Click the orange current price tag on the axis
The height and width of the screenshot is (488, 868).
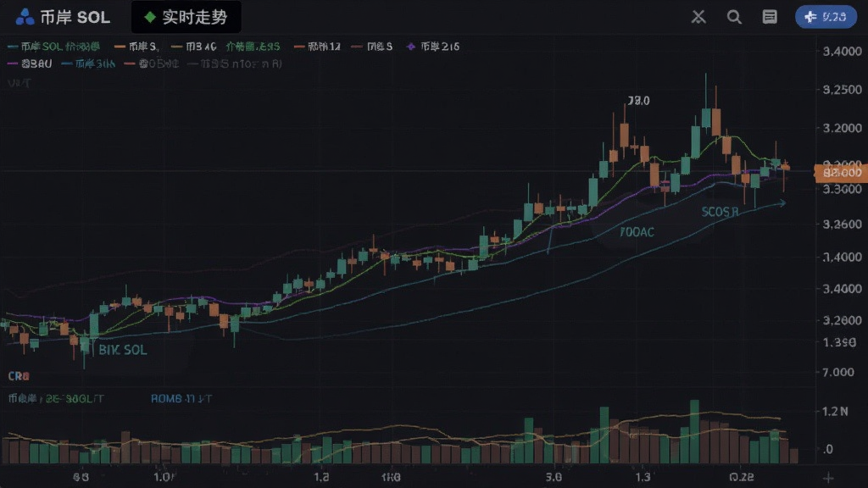841,173
